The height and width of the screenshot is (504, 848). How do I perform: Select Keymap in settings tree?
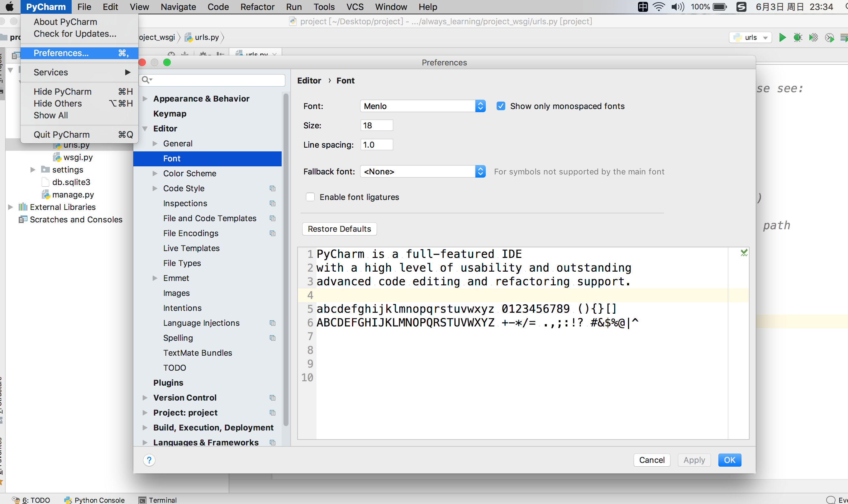170,114
